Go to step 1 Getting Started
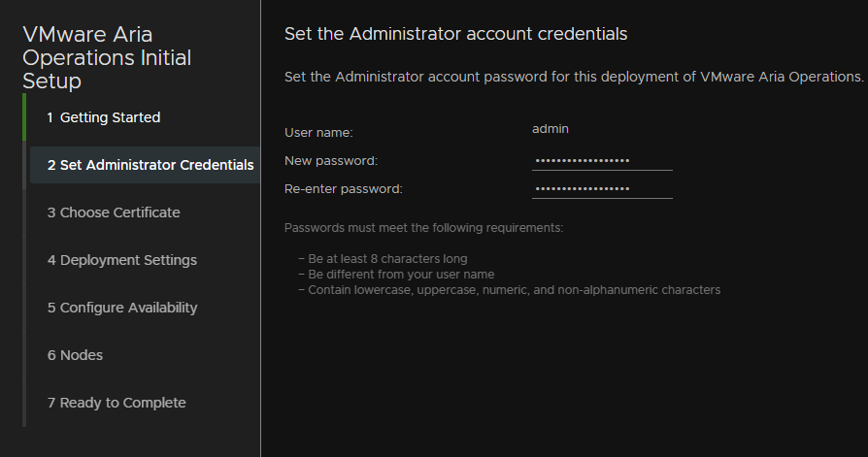Image resolution: width=868 pixels, height=457 pixels. (x=104, y=117)
